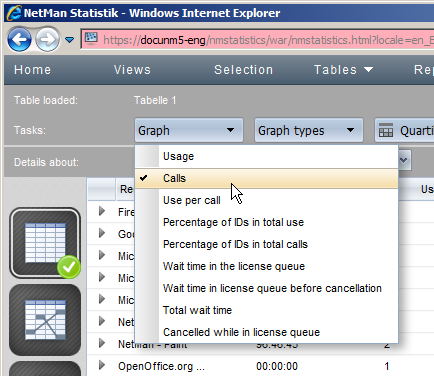Open the Views menu item
Viewport: 434px width, 376px height.
132,70
